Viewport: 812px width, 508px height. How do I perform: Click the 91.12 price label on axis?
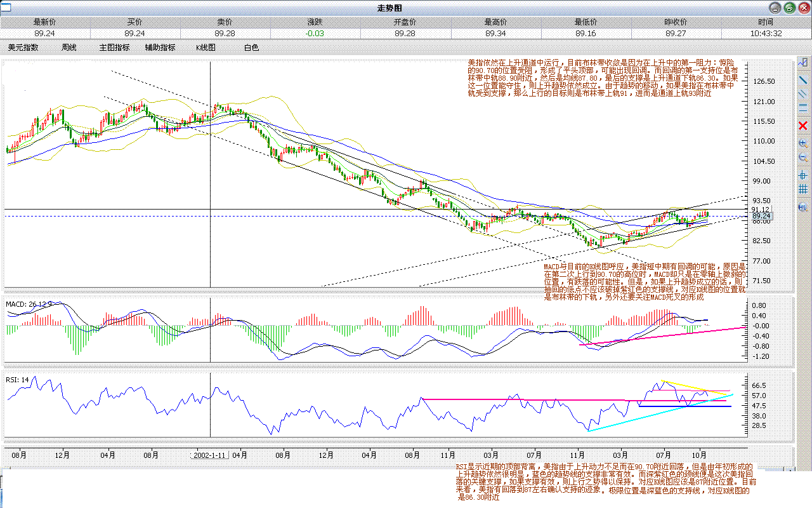761,210
